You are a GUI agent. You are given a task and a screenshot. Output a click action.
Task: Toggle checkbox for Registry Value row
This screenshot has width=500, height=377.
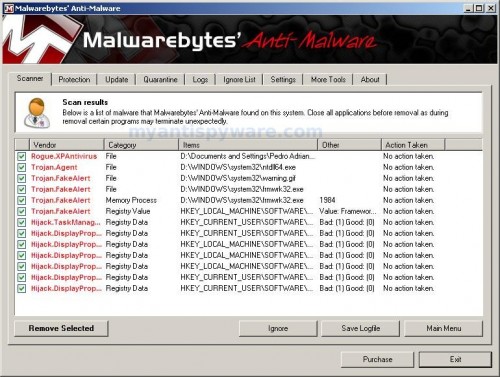[x=22, y=211]
